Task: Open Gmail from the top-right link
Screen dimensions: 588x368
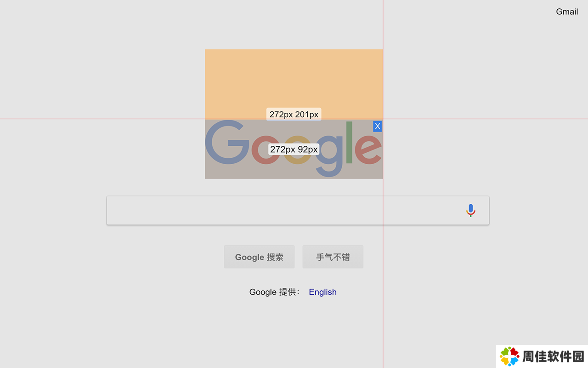Action: (x=567, y=12)
